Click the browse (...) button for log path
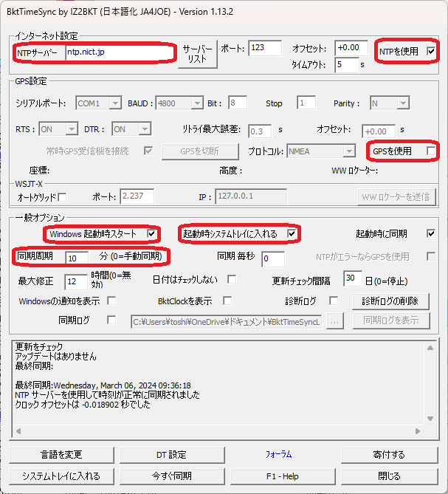 [334, 321]
